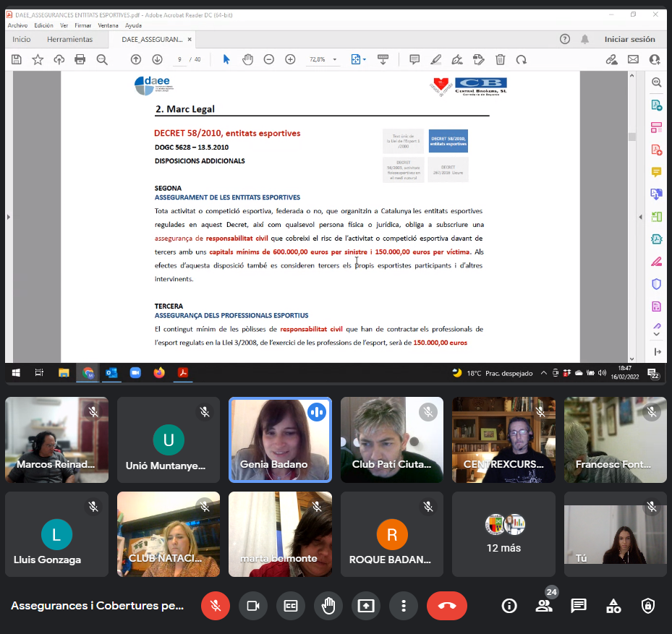Select the Genia Badano video tile

[x=280, y=439]
